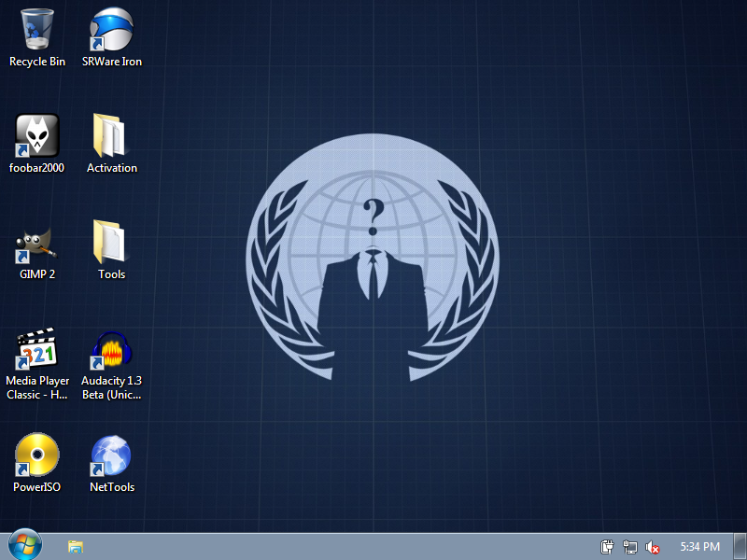Click the muted volume speaker icon

point(652,547)
